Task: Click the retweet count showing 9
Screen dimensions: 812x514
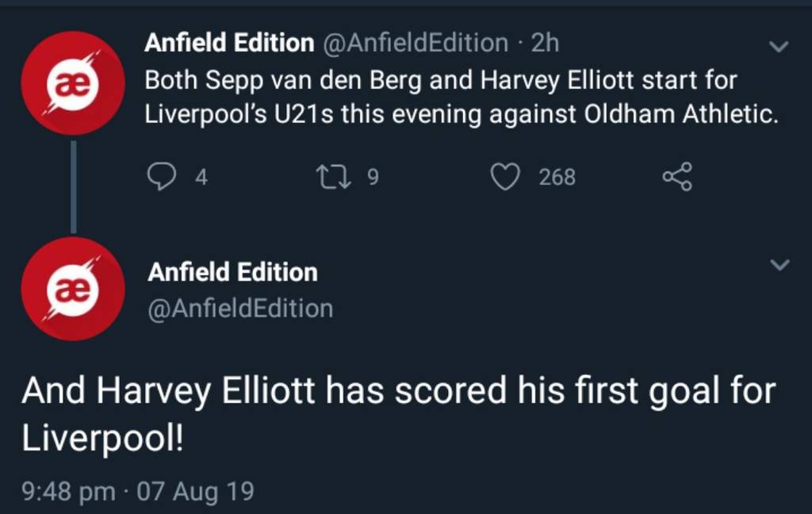Action: 373,177
